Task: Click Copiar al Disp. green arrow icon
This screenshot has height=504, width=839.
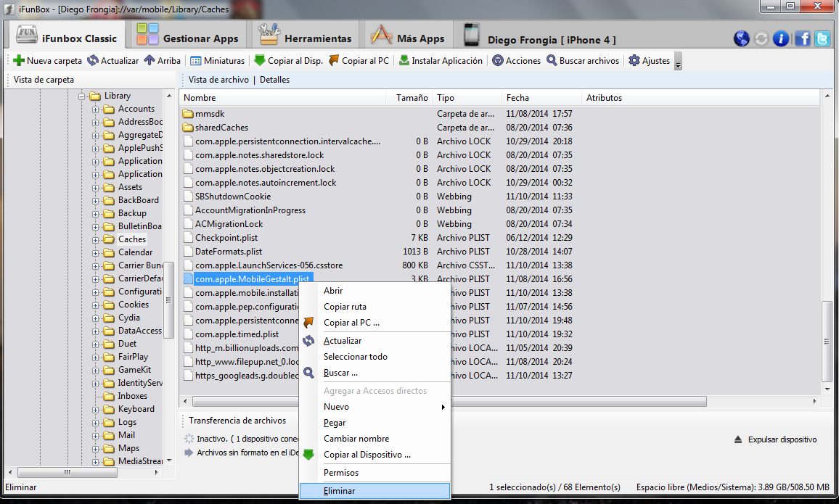Action: [260, 61]
